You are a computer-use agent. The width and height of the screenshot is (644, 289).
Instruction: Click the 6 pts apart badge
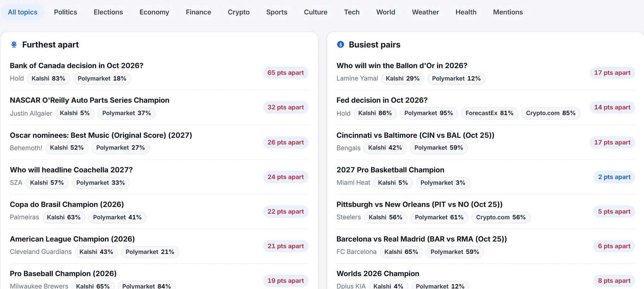[614, 246]
